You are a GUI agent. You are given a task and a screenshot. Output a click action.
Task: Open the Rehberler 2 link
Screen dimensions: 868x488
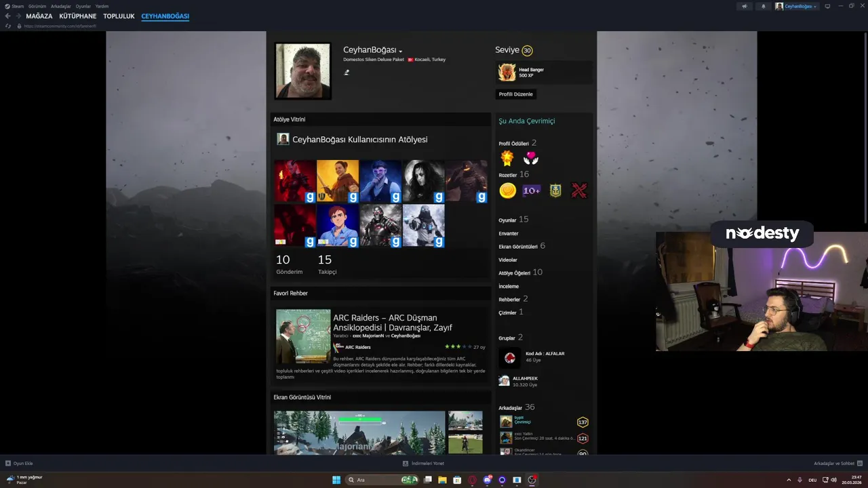[x=513, y=299]
